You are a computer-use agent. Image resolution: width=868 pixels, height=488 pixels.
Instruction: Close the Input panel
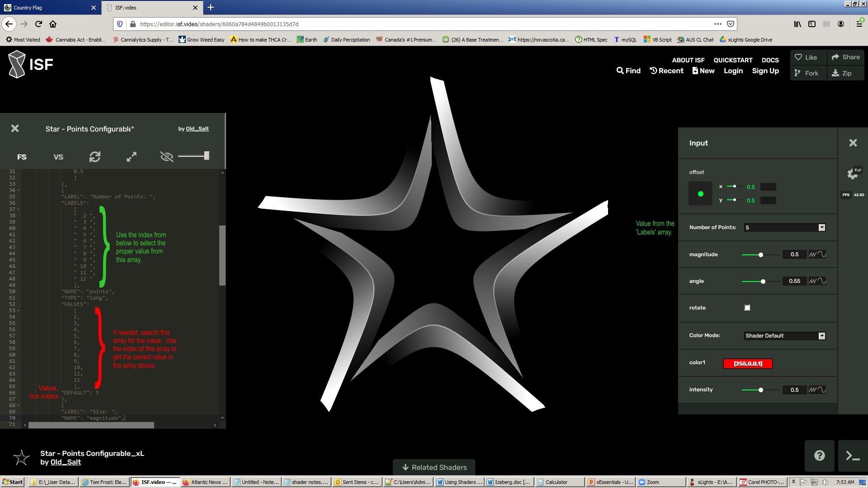pos(853,143)
